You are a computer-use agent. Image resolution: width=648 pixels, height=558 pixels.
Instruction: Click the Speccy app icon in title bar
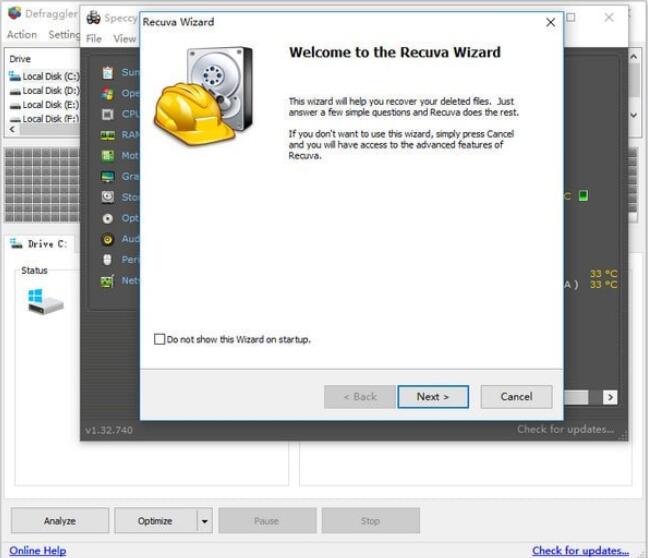click(93, 18)
